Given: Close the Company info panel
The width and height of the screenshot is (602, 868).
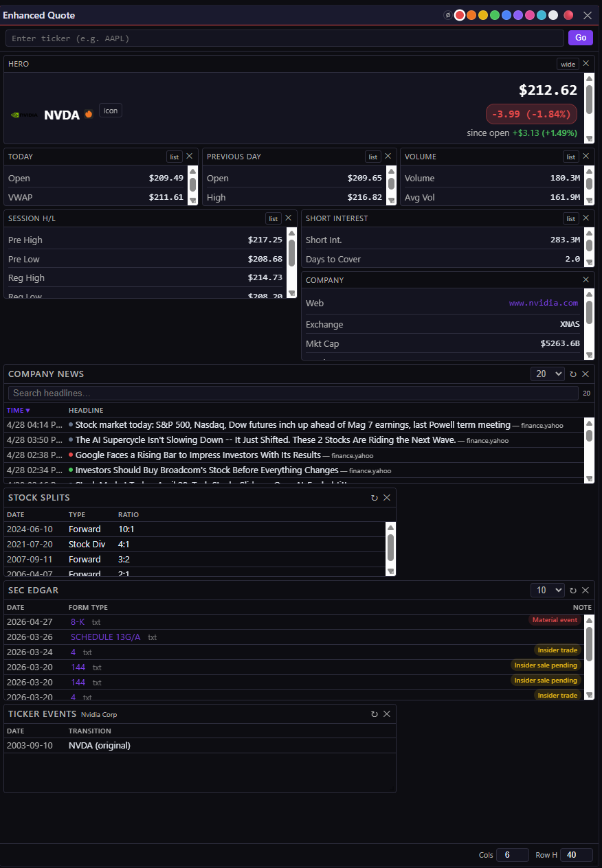Looking at the screenshot, I should [x=586, y=279].
